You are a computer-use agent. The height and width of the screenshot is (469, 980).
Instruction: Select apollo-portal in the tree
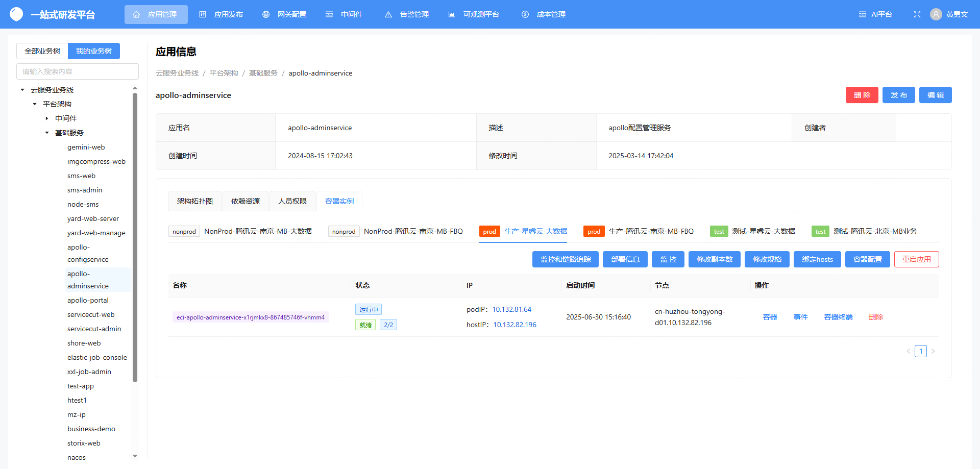click(88, 300)
